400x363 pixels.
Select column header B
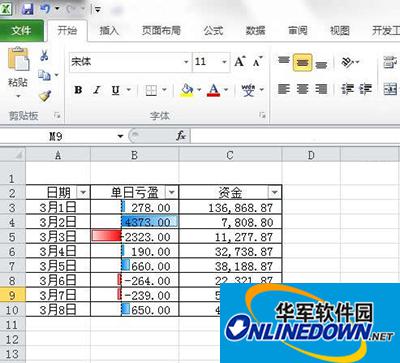click(134, 155)
